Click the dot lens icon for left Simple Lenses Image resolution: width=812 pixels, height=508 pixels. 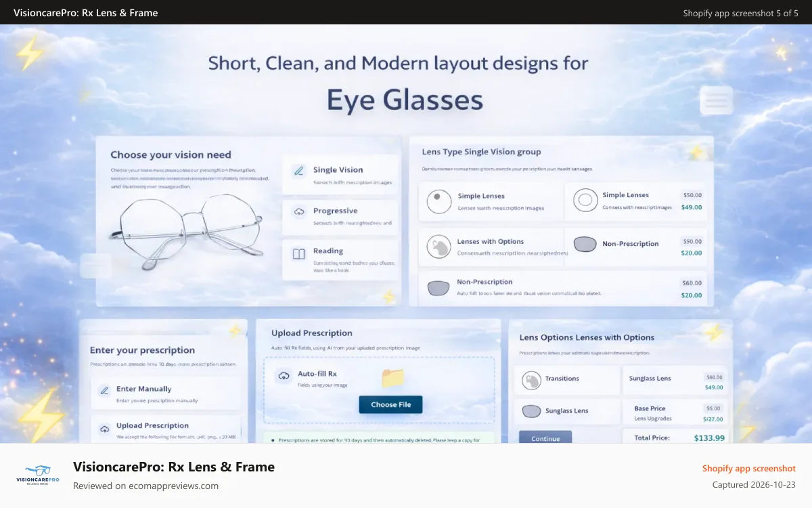pos(439,201)
